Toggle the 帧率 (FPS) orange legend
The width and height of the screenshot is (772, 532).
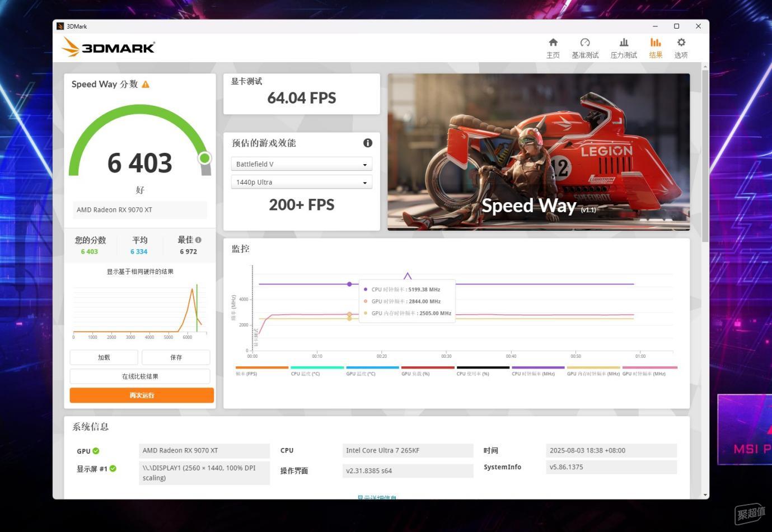(261, 371)
